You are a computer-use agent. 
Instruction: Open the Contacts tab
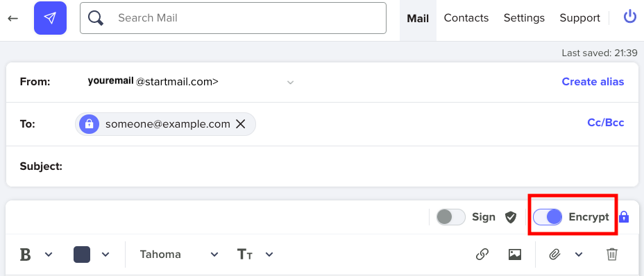tap(466, 18)
